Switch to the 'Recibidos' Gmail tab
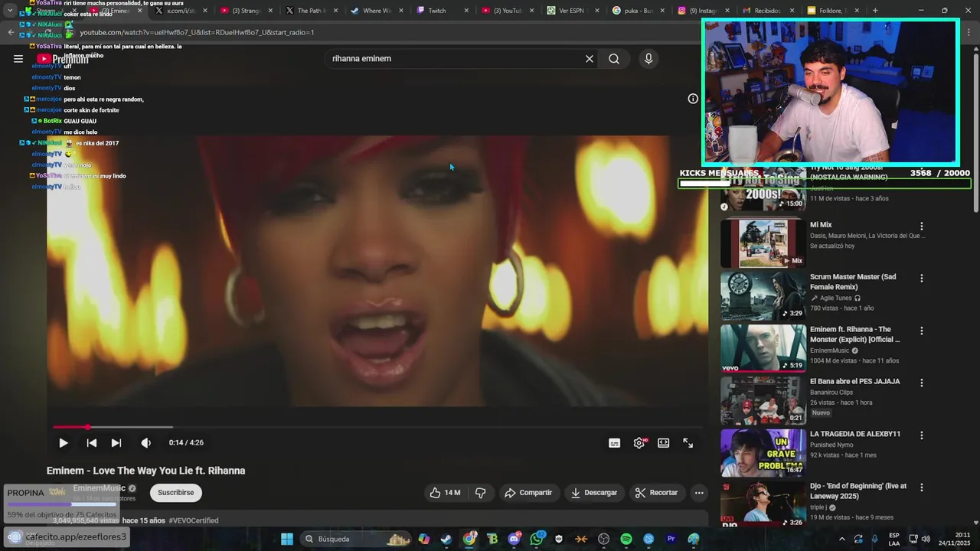Image resolution: width=980 pixels, height=551 pixels. (768, 11)
